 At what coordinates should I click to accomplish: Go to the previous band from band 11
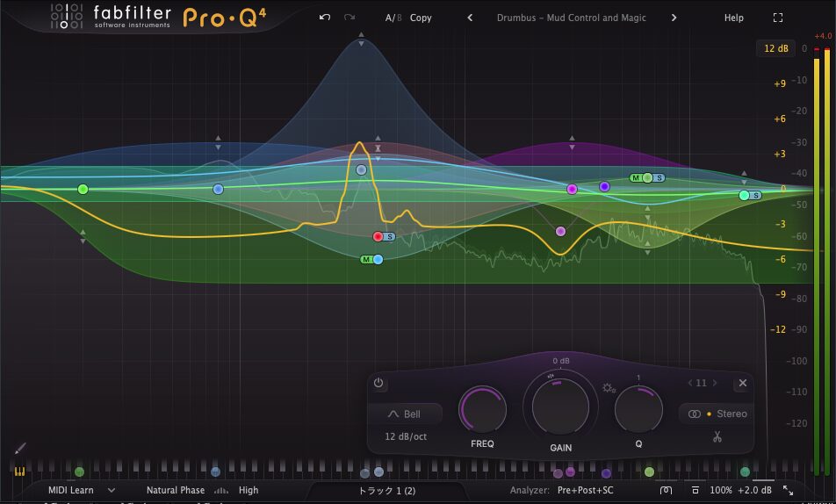pos(690,383)
